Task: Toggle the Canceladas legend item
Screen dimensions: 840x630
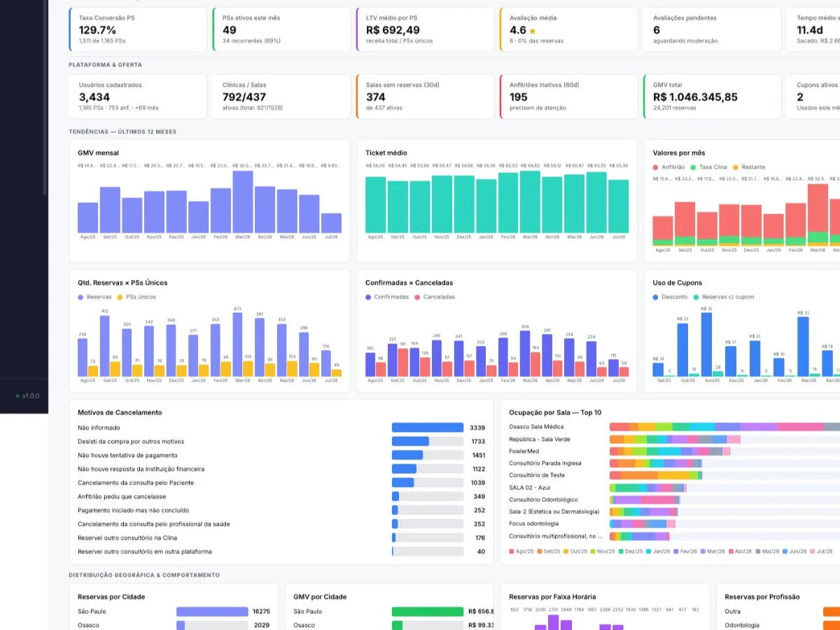Action: click(x=435, y=297)
